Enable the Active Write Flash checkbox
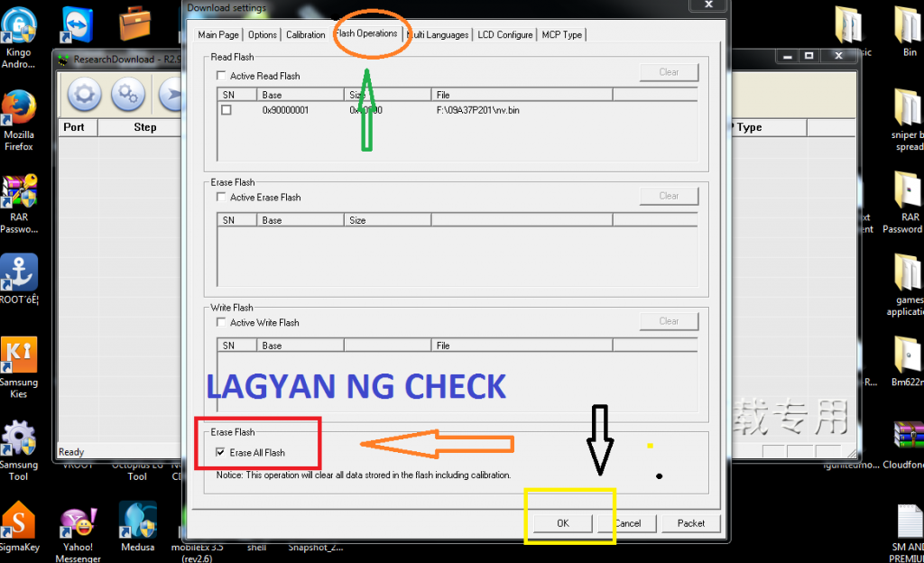Viewport: 924px width, 563px height. pyautogui.click(x=222, y=323)
